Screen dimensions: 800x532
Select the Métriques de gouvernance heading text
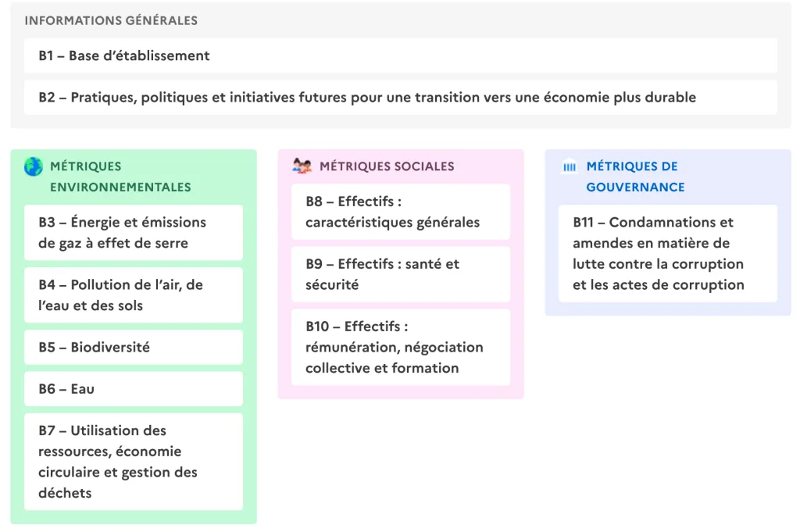pos(635,177)
